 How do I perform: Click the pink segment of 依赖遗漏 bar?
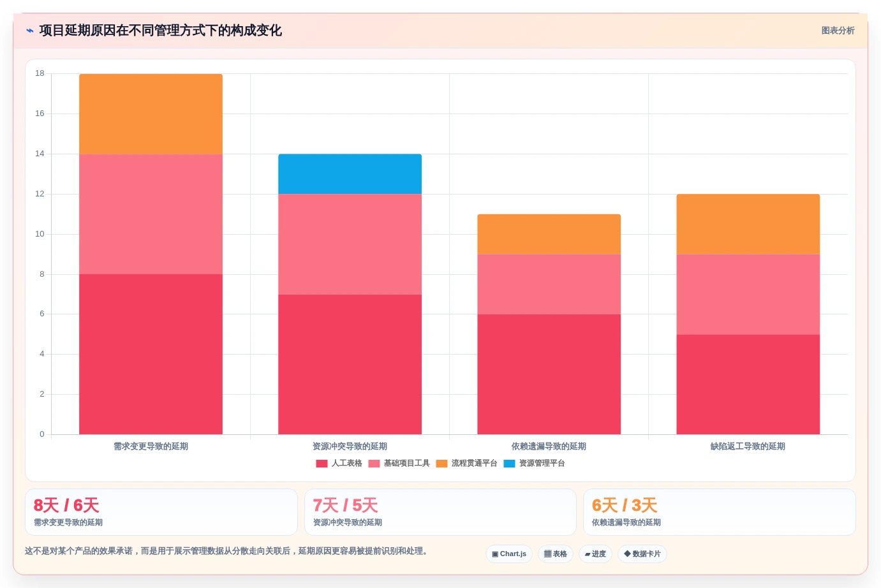(549, 284)
